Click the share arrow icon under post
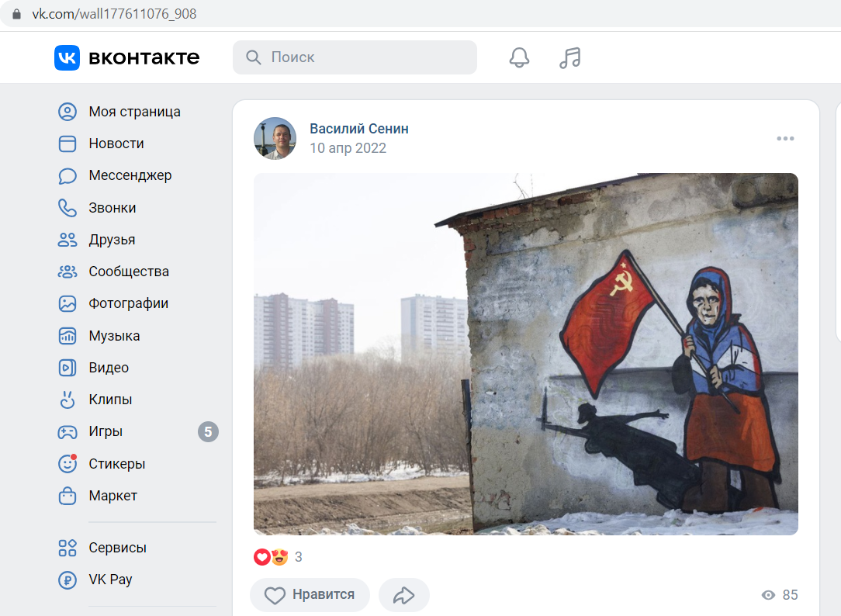841x616 pixels. click(404, 595)
